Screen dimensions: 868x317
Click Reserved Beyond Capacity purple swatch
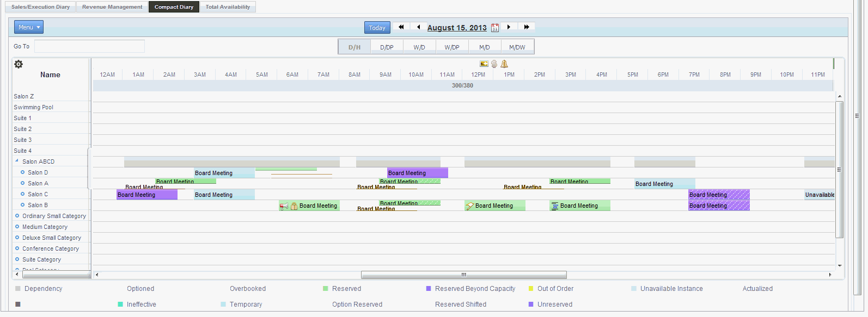pyautogui.click(x=429, y=289)
